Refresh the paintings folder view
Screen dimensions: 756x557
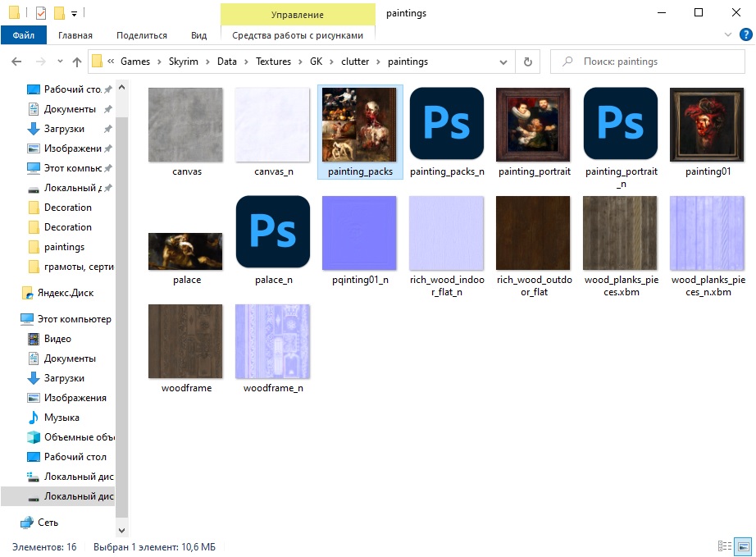tap(528, 62)
